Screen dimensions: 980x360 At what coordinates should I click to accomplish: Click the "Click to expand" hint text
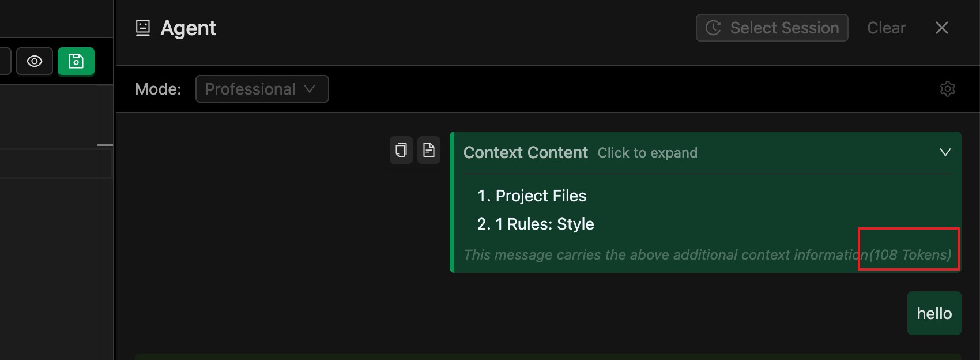[647, 153]
